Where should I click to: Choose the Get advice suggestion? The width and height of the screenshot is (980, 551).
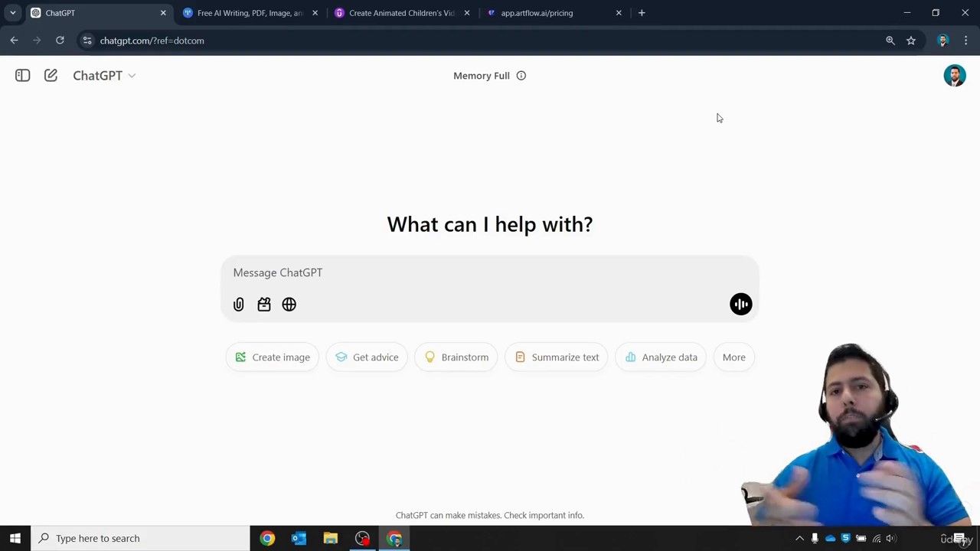(x=367, y=357)
